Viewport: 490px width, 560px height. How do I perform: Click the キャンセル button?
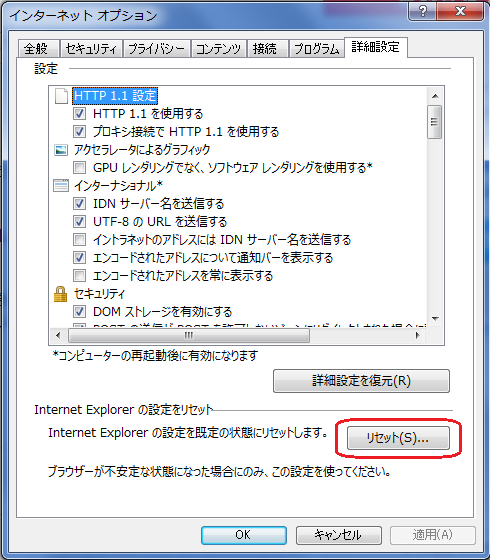point(338,535)
